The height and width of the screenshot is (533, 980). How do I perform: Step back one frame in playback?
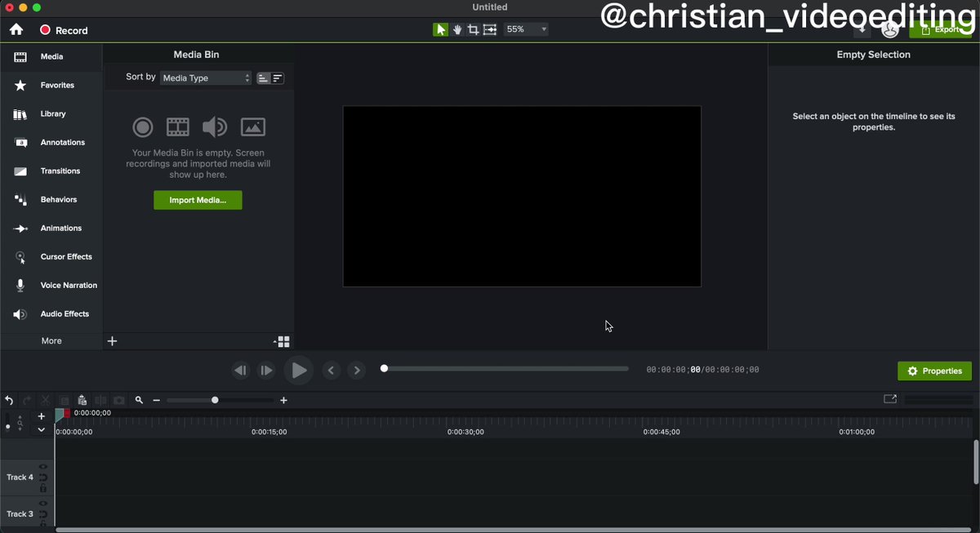coord(240,371)
